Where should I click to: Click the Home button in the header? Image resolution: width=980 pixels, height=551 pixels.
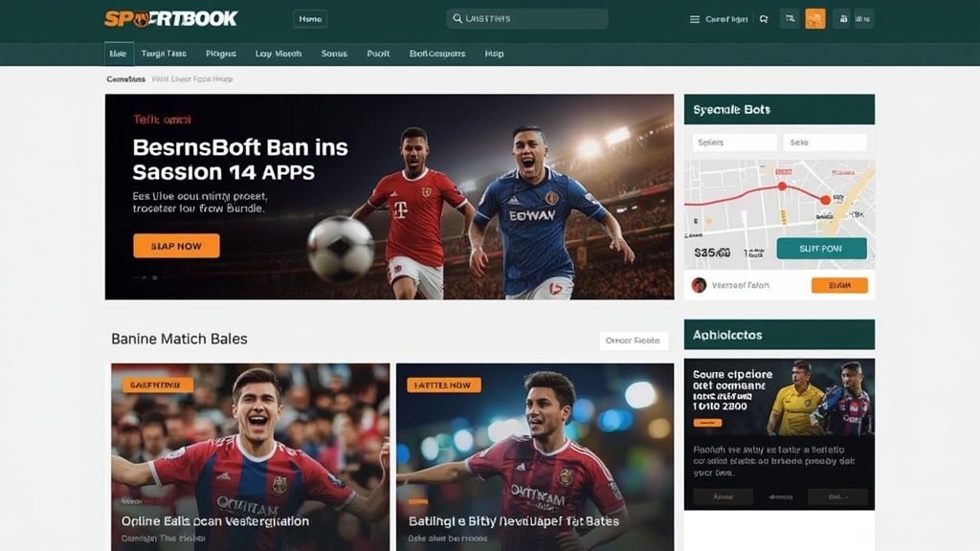310,19
